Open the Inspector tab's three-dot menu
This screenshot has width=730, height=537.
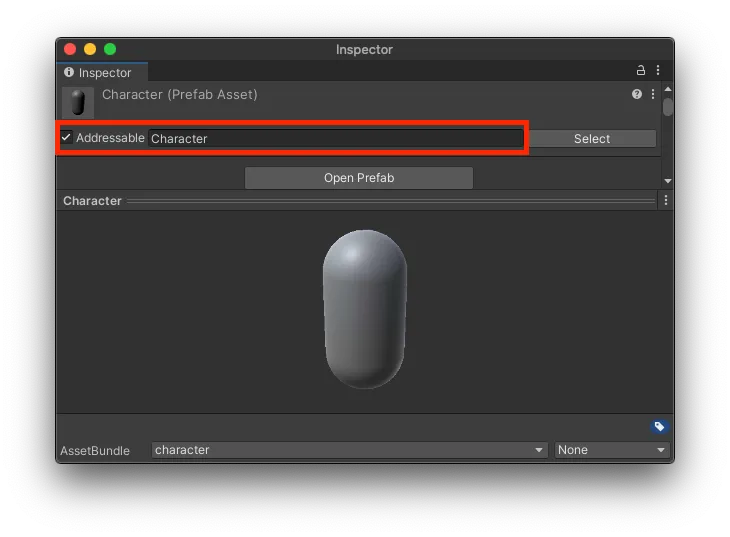coord(657,71)
